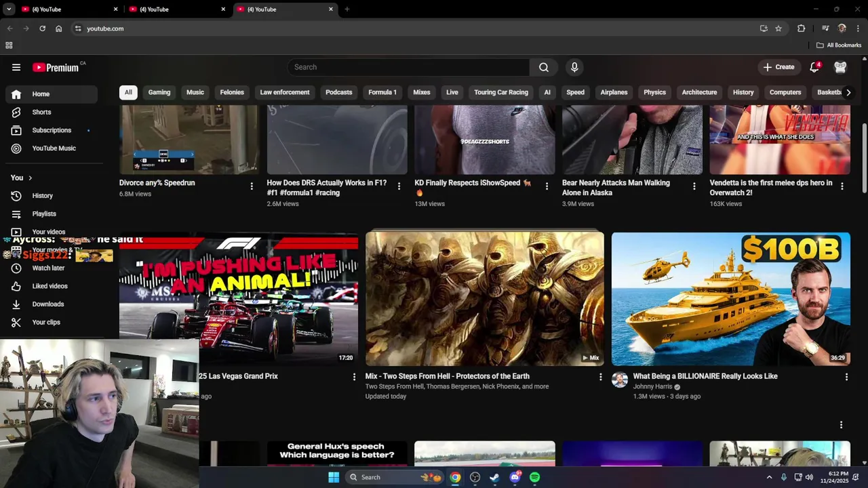Select the Architecture filter chip
Viewport: 868px width, 488px height.
699,92
